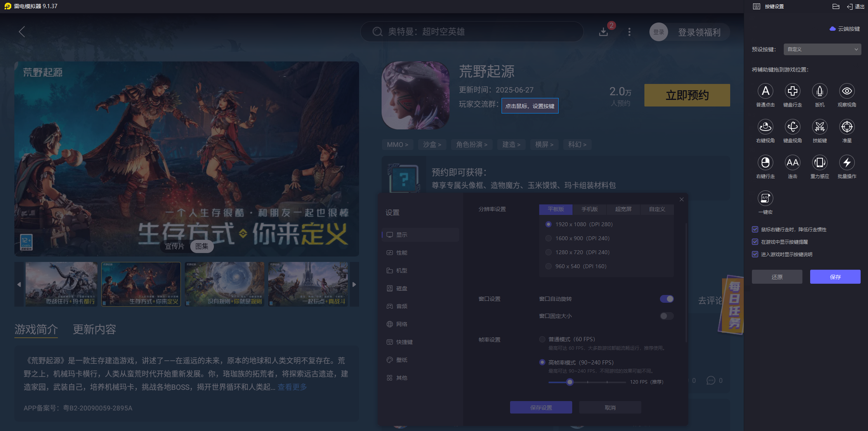Select the 准星 crosshair icon
This screenshot has width=868, height=431.
847,127
